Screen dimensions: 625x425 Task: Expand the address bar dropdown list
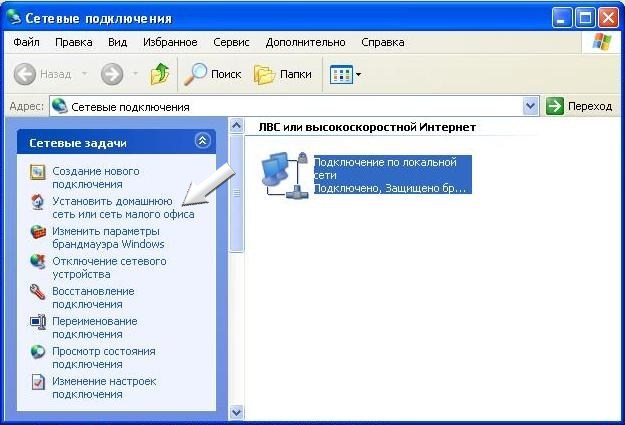tap(530, 106)
